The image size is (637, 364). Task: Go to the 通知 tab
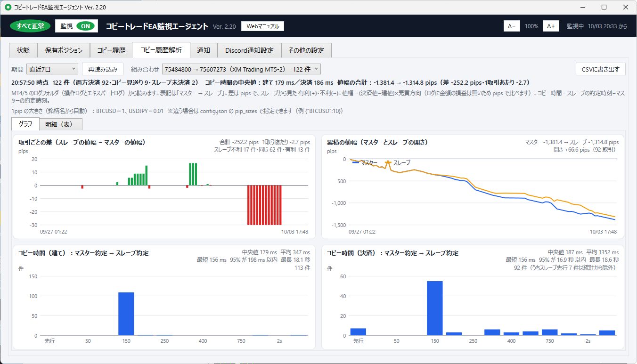(x=204, y=50)
